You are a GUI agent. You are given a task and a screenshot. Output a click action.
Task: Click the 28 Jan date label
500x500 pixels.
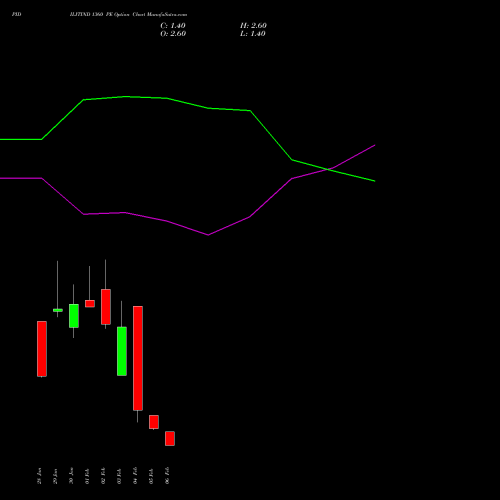pyautogui.click(x=39, y=476)
